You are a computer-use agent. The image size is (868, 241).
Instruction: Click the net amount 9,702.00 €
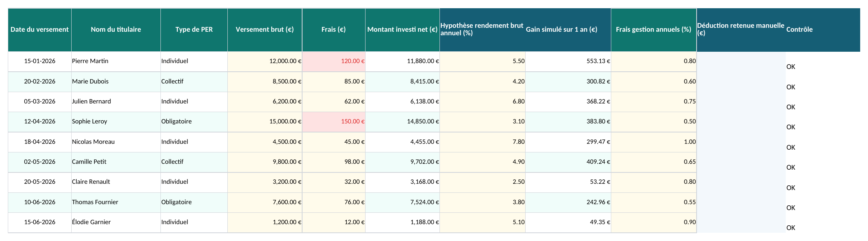[403, 162]
